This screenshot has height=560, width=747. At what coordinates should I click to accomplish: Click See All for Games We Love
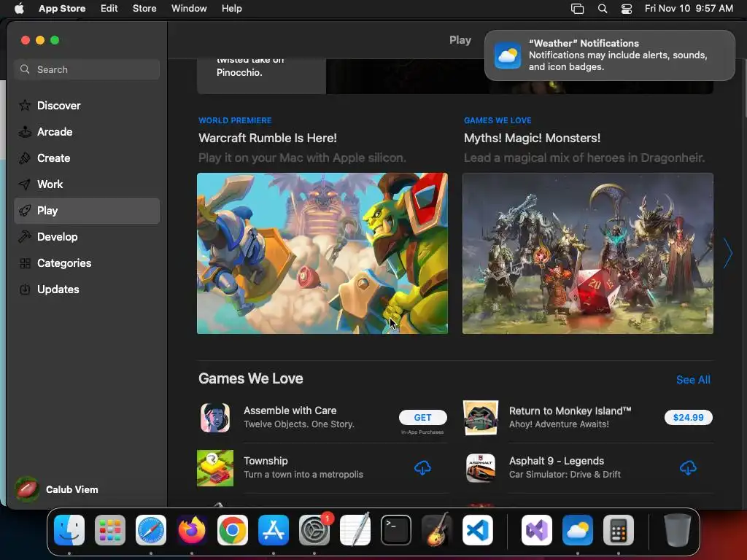click(x=693, y=379)
